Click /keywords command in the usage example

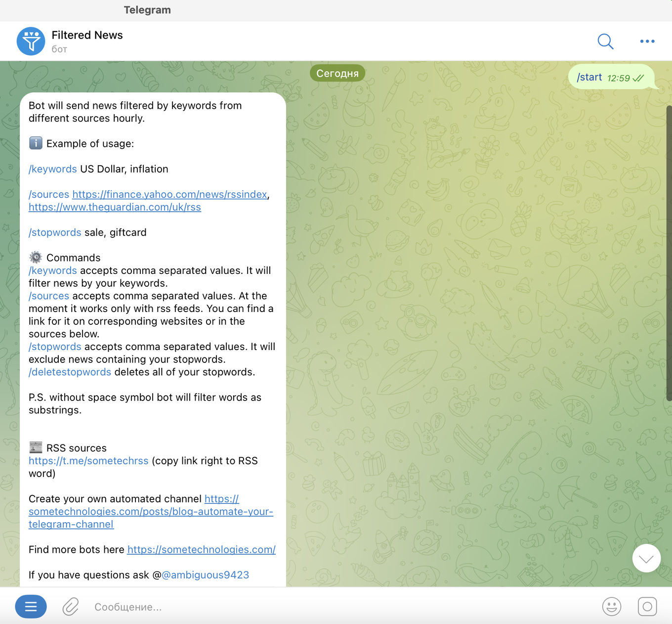(x=53, y=169)
